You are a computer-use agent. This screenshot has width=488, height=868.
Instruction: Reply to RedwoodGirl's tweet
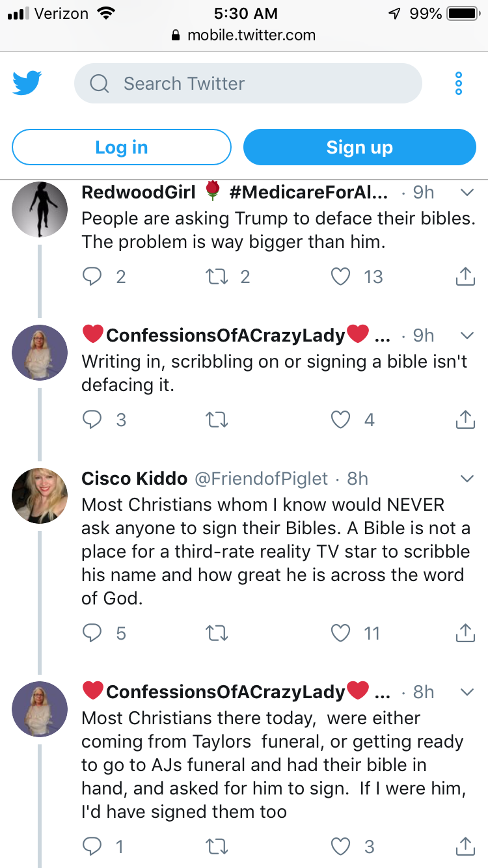[x=92, y=277]
